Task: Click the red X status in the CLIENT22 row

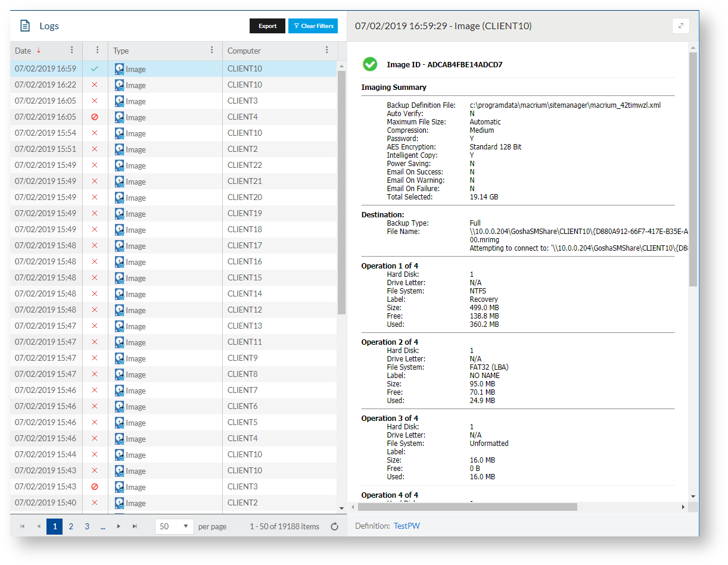Action: [x=94, y=165]
